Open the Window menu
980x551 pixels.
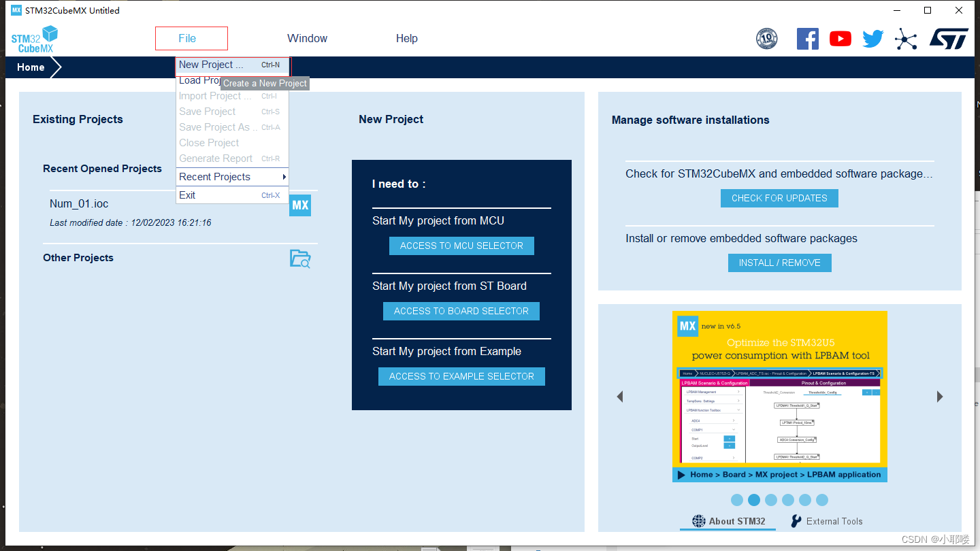[x=307, y=38]
